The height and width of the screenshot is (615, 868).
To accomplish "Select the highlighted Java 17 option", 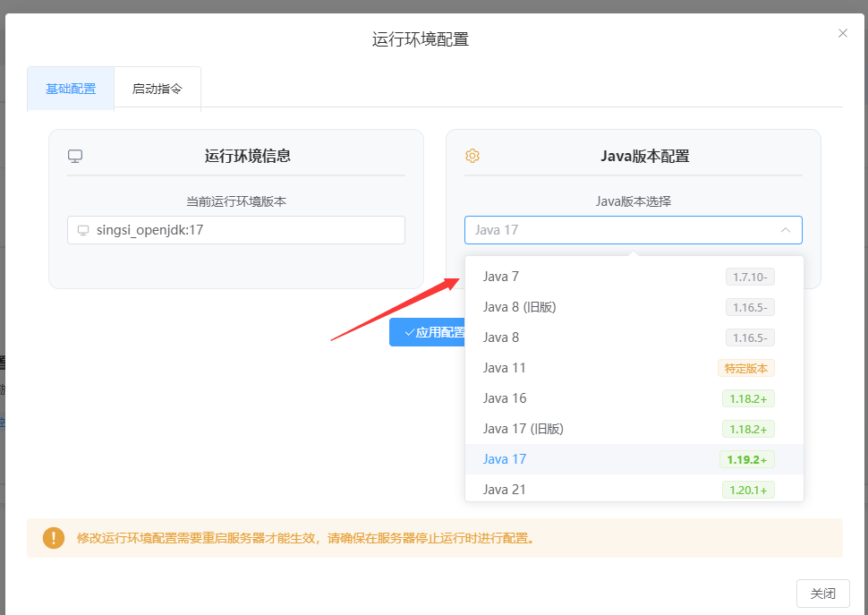I will coord(505,459).
